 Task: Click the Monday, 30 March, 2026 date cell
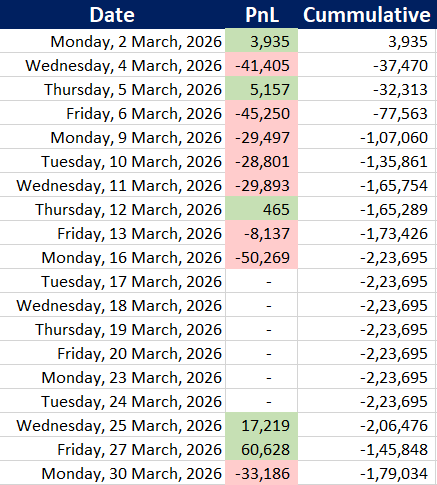tap(113, 473)
